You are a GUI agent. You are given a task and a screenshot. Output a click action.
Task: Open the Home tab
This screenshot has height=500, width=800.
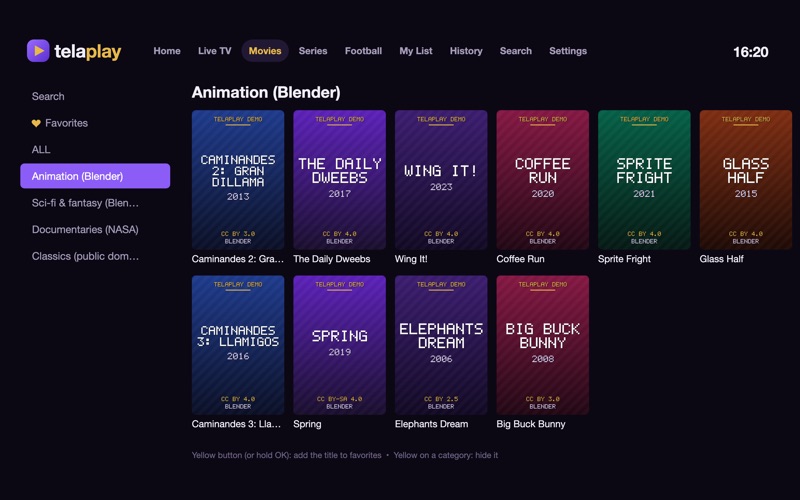pos(167,51)
